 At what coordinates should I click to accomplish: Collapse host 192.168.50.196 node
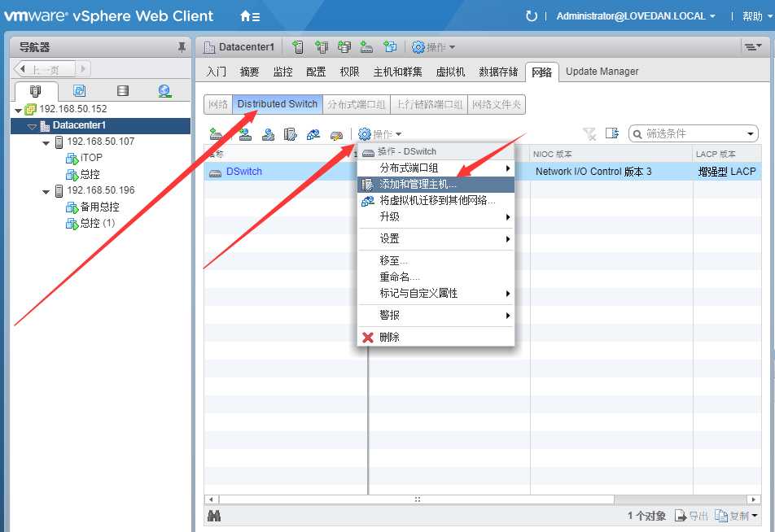[46, 192]
